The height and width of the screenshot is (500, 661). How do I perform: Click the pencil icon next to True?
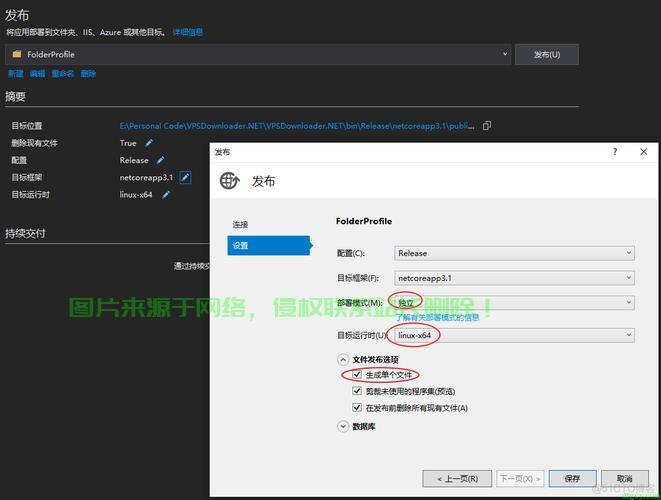[149, 143]
